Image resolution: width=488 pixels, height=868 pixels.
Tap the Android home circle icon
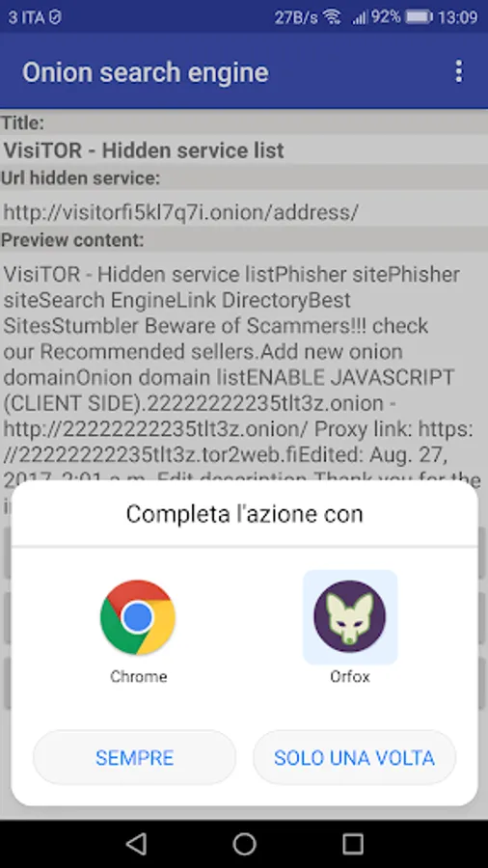click(244, 844)
